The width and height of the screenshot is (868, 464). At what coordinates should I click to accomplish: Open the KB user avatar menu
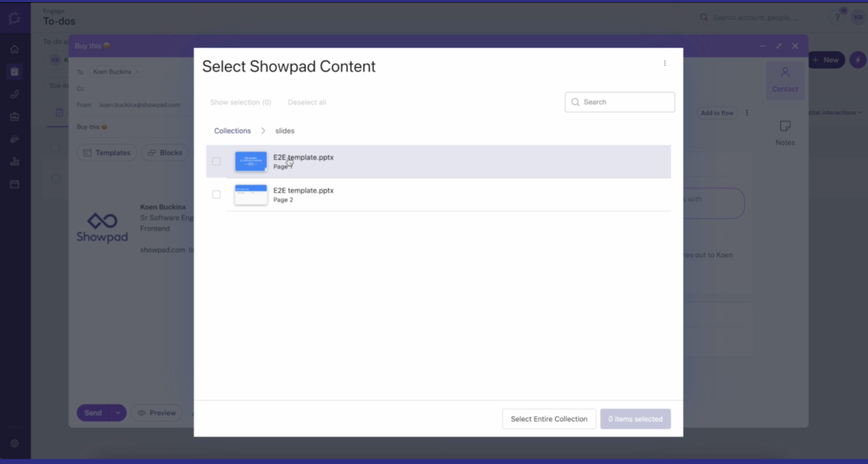coord(858,17)
